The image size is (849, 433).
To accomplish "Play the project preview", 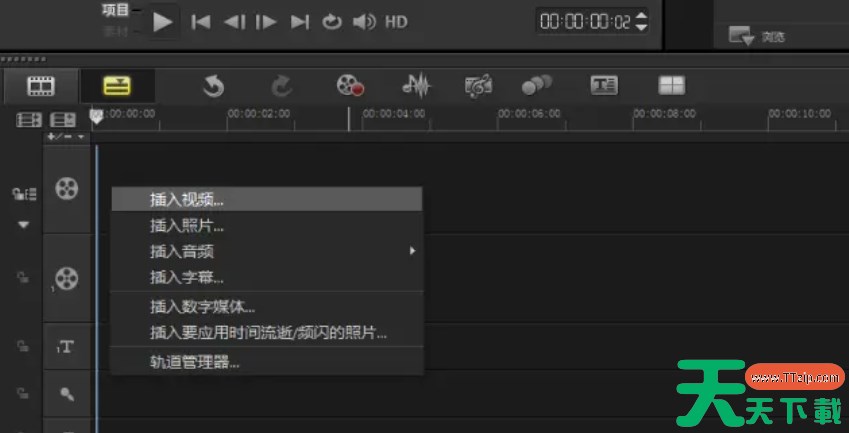I will pyautogui.click(x=162, y=22).
